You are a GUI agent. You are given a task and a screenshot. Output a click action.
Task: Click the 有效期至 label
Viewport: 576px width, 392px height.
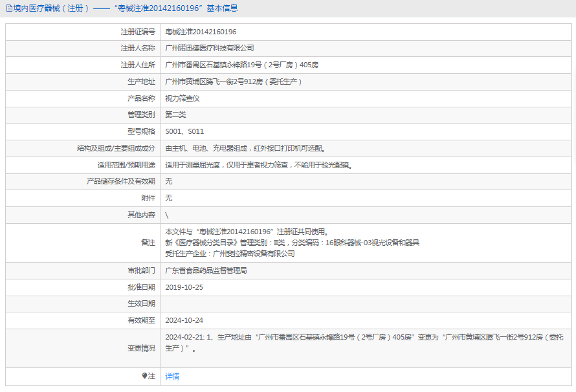tap(142, 320)
